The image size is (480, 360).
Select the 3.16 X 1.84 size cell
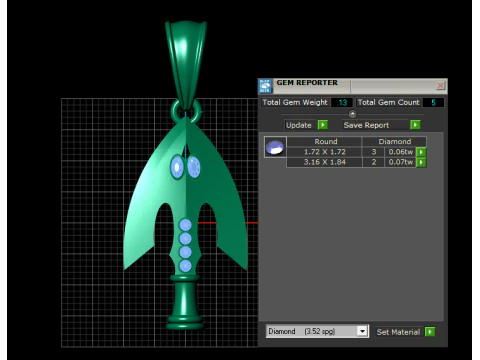324,162
